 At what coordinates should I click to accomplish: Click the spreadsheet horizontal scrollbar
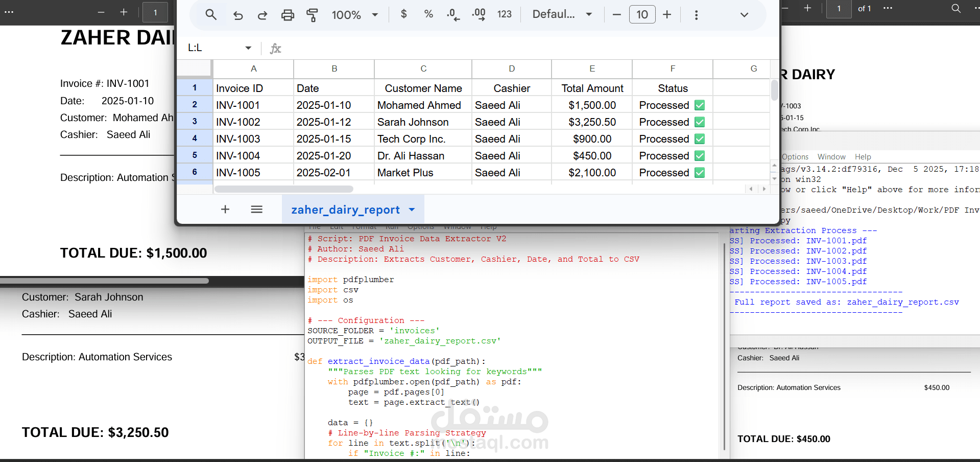click(x=284, y=189)
